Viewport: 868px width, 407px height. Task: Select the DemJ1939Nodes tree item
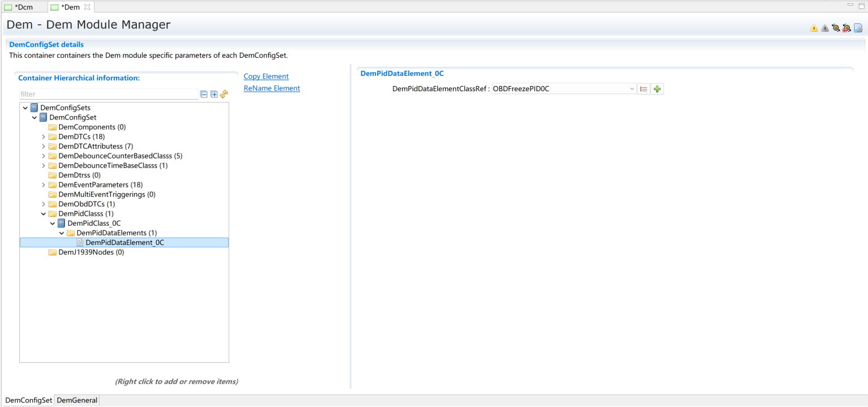click(91, 252)
